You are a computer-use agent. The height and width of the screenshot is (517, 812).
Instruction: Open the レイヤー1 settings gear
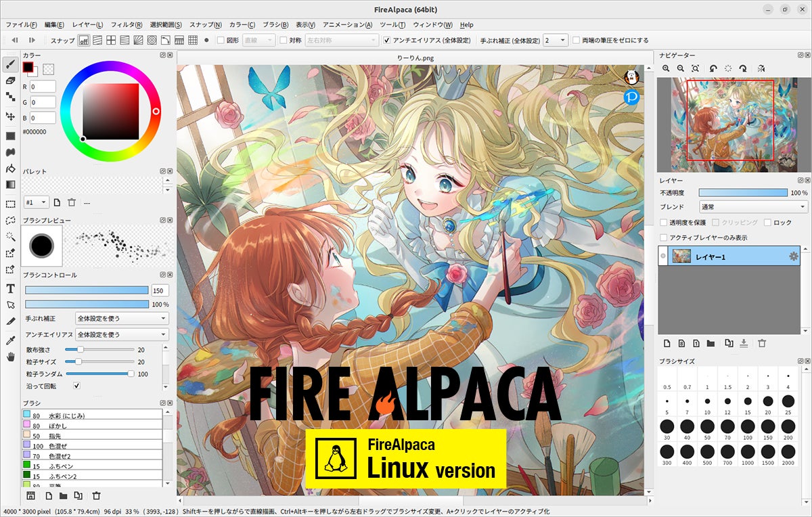click(794, 256)
